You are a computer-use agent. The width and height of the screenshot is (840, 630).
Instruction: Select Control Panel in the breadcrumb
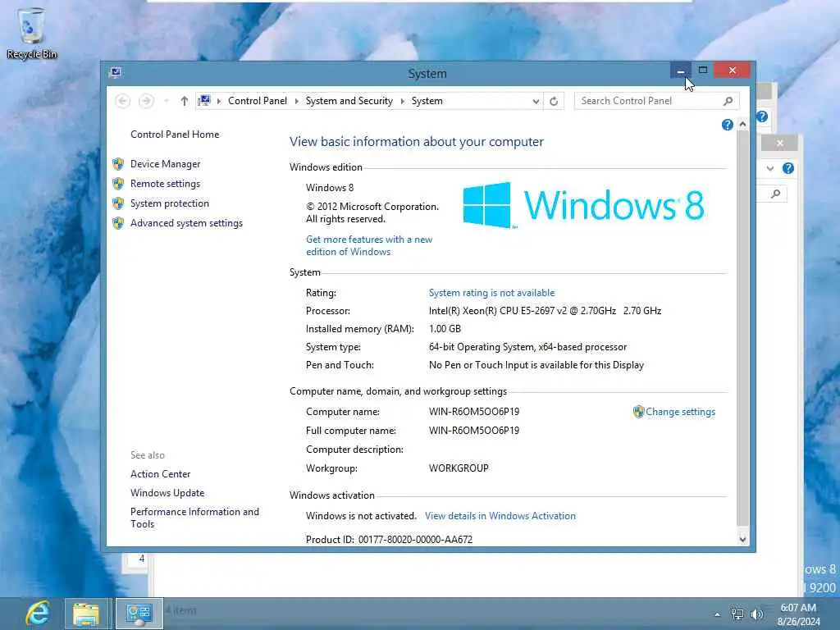pos(257,101)
